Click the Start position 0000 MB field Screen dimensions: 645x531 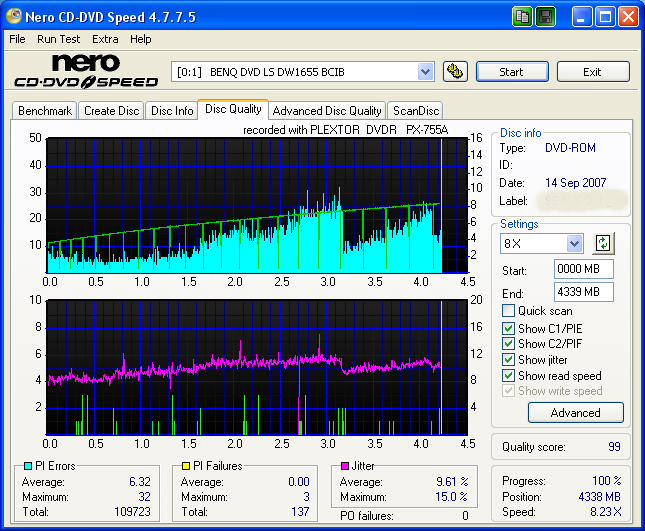click(x=583, y=269)
